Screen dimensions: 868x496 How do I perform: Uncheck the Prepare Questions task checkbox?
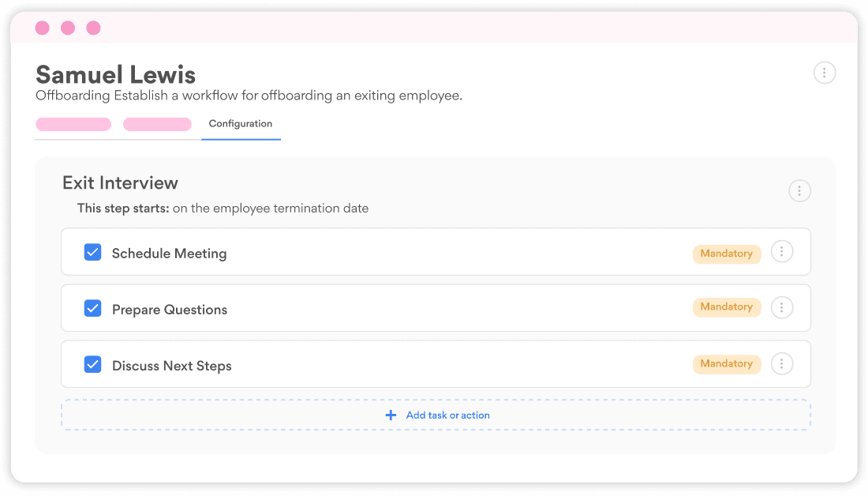pyautogui.click(x=93, y=307)
